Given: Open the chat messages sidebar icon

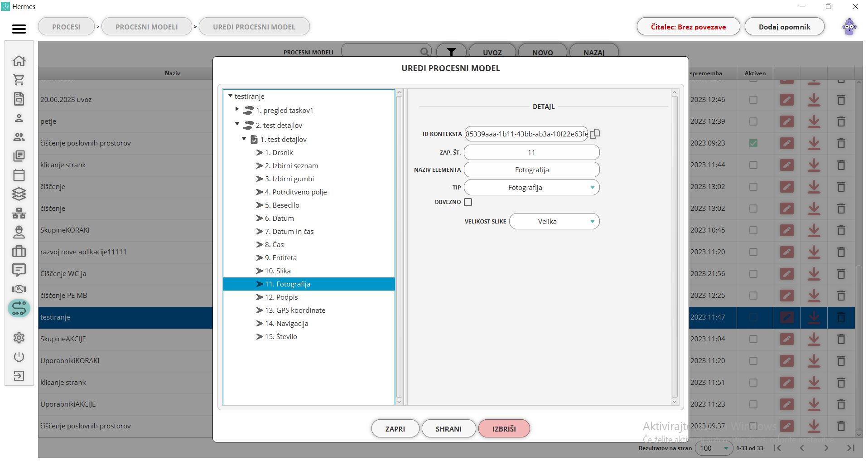Looking at the screenshot, I should tap(19, 270).
